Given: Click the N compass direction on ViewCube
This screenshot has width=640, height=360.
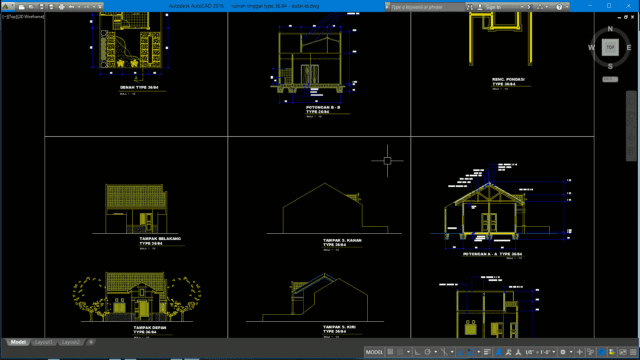Looking at the screenshot, I should [x=610, y=29].
